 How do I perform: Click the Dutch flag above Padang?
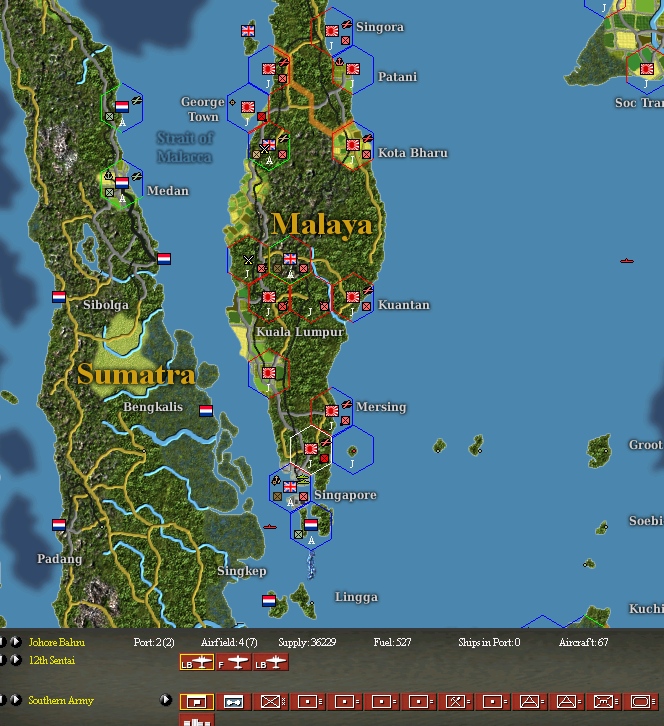pyautogui.click(x=59, y=525)
